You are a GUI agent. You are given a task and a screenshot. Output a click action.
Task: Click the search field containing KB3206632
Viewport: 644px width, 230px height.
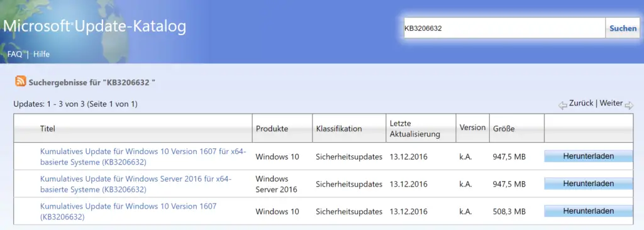(504, 28)
